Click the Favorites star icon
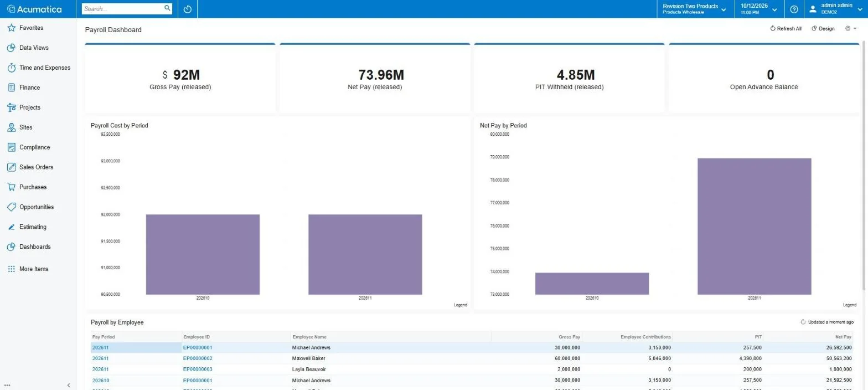This screenshot has width=868, height=390. tap(11, 28)
